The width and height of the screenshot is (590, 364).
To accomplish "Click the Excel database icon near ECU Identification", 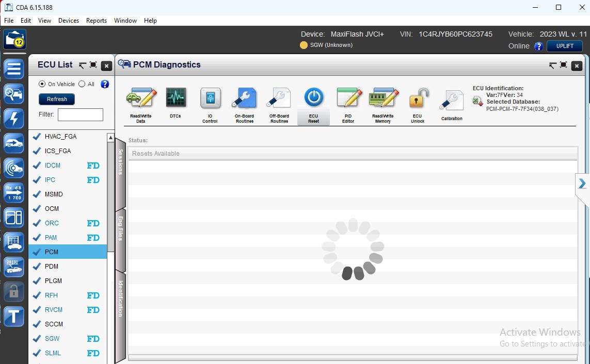I will [x=478, y=101].
